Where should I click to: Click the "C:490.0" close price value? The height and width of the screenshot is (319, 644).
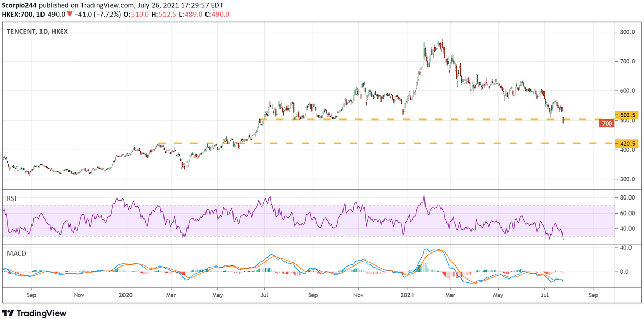(x=216, y=14)
